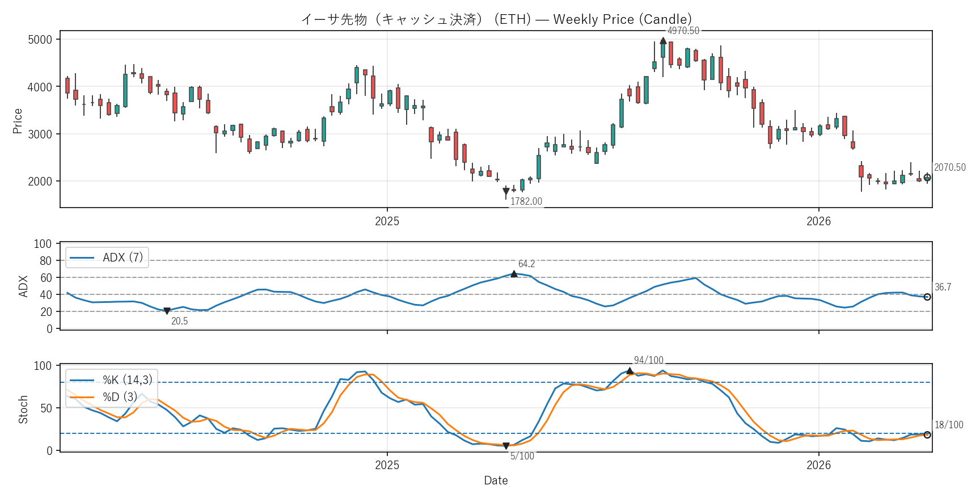The width and height of the screenshot is (980, 498).
Task: Click the chart title ETH Weekly Price
Action: (x=496, y=19)
